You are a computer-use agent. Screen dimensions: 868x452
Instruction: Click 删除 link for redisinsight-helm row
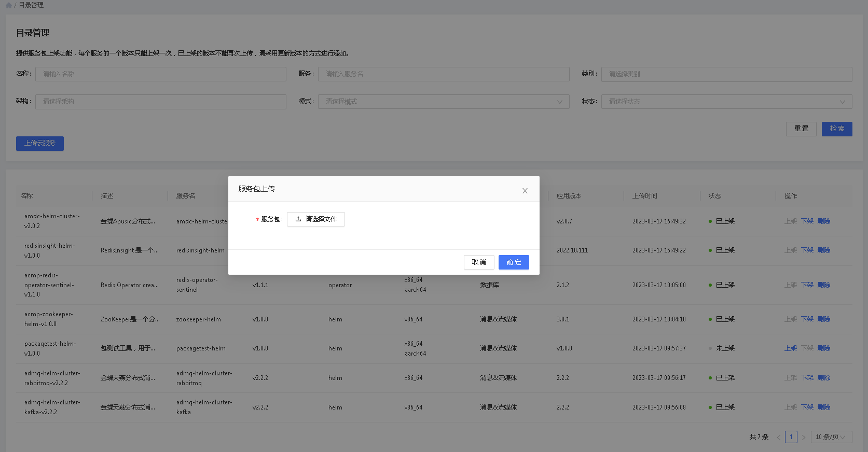[823, 250]
